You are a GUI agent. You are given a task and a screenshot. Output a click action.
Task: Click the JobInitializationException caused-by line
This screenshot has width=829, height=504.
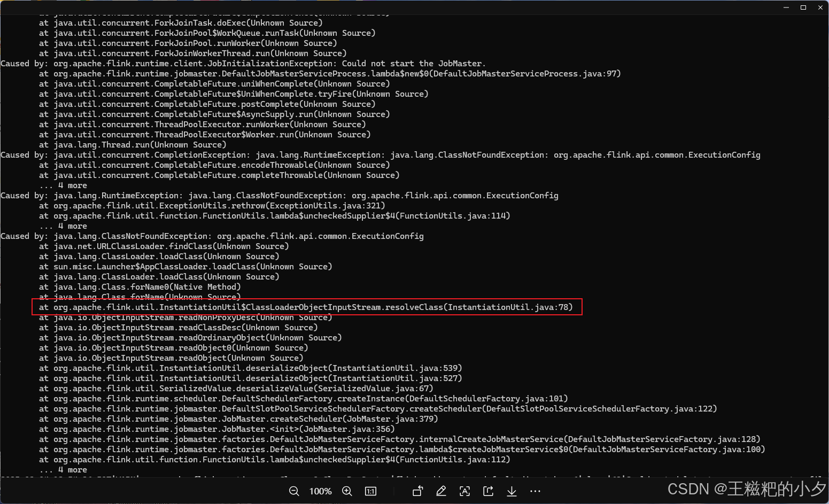pos(242,63)
